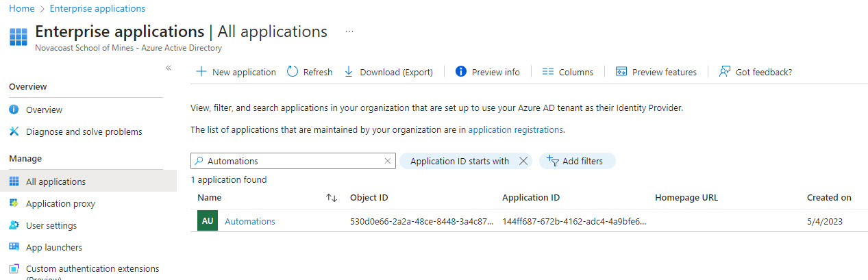Click the New application plus icon

click(x=201, y=72)
